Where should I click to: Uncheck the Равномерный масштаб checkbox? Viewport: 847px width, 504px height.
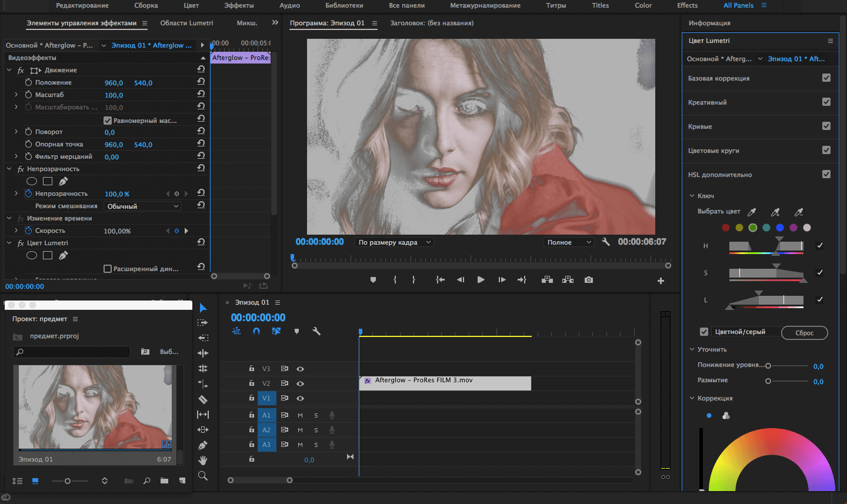107,119
